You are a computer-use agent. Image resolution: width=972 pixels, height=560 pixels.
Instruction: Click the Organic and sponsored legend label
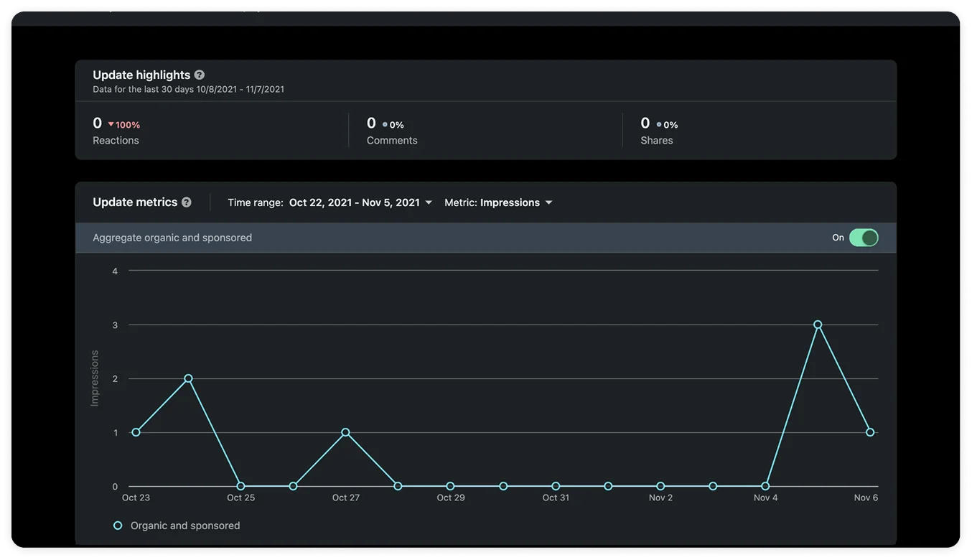[185, 526]
